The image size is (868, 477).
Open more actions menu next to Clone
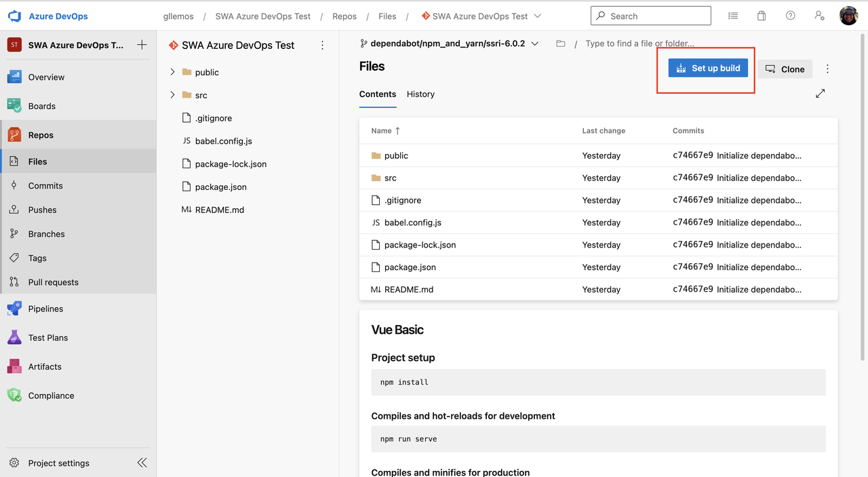pos(827,69)
